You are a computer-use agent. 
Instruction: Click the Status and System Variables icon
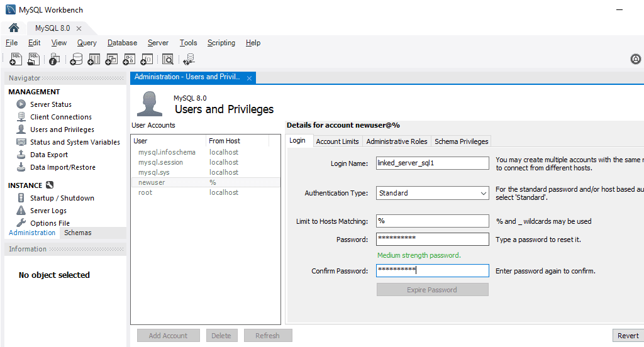point(21,141)
